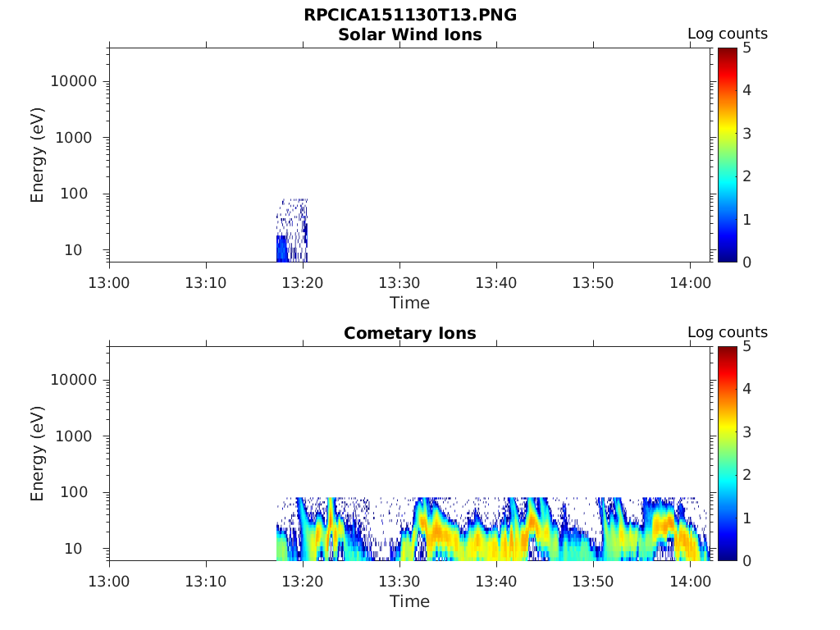Select the 100 energy tick on Cometary plot
This screenshot has height=630, width=840.
[74, 492]
